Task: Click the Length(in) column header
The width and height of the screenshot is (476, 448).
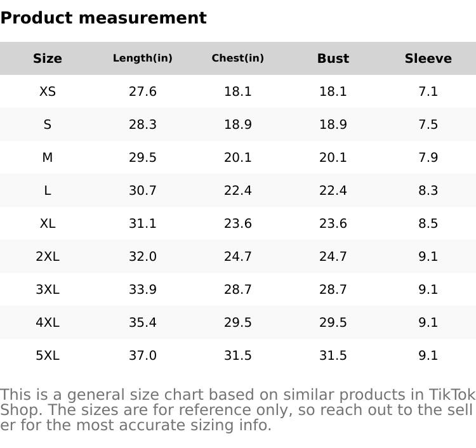Action: (x=143, y=58)
